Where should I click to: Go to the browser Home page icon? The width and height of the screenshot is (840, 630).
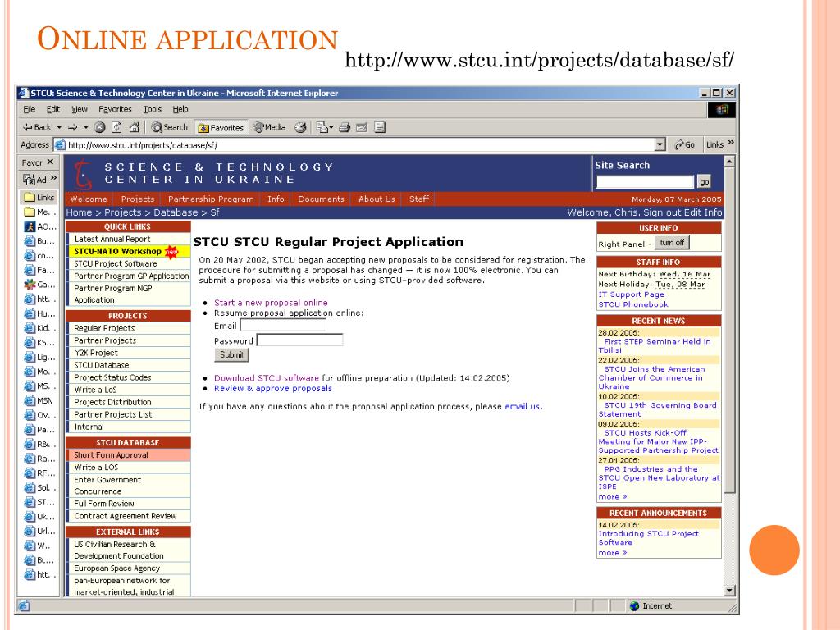tap(135, 127)
